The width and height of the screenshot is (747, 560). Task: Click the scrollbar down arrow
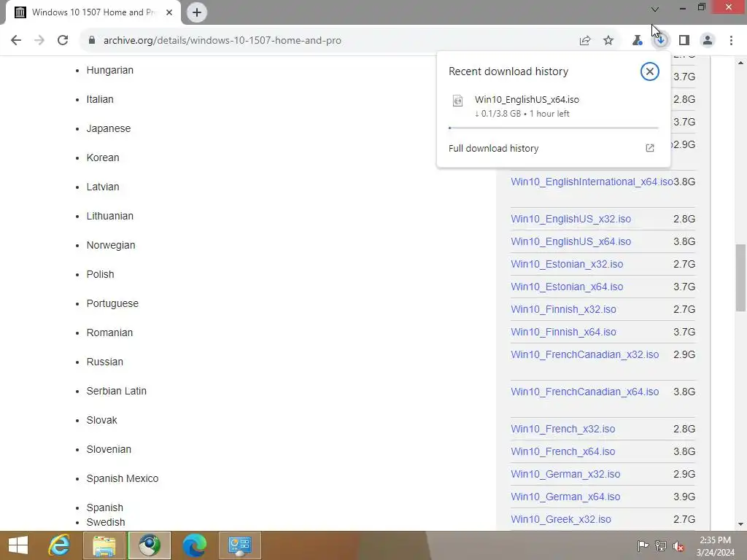(740, 525)
